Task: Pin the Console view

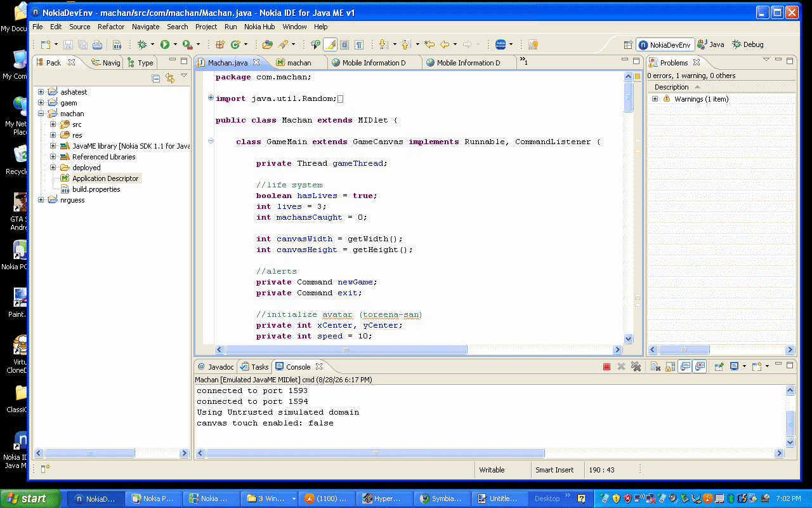Action: coord(719,366)
